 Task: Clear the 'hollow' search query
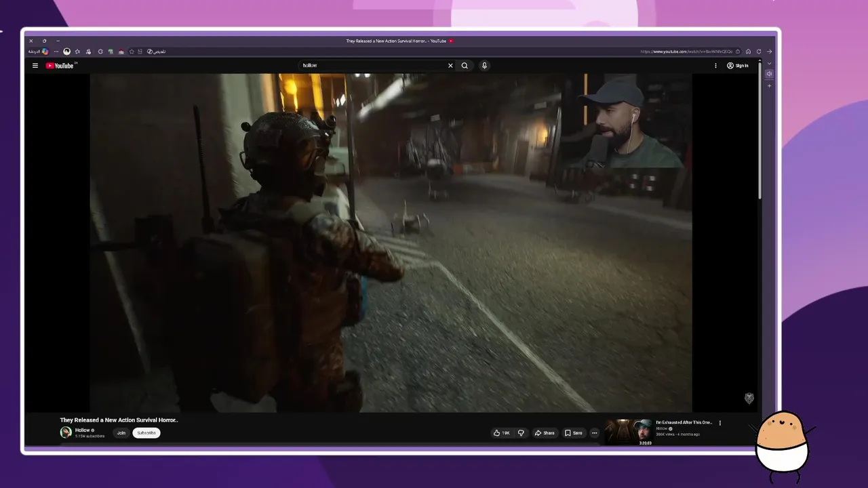pyautogui.click(x=450, y=66)
